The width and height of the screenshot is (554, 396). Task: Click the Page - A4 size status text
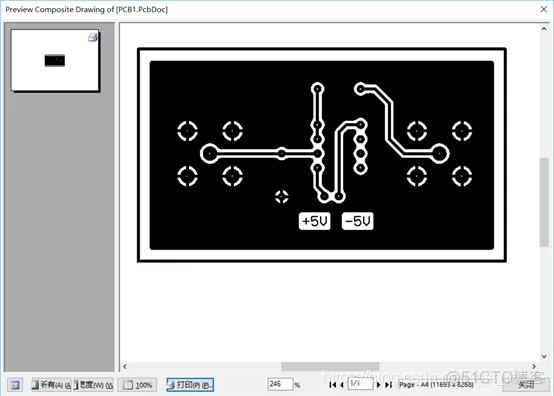coord(436,384)
